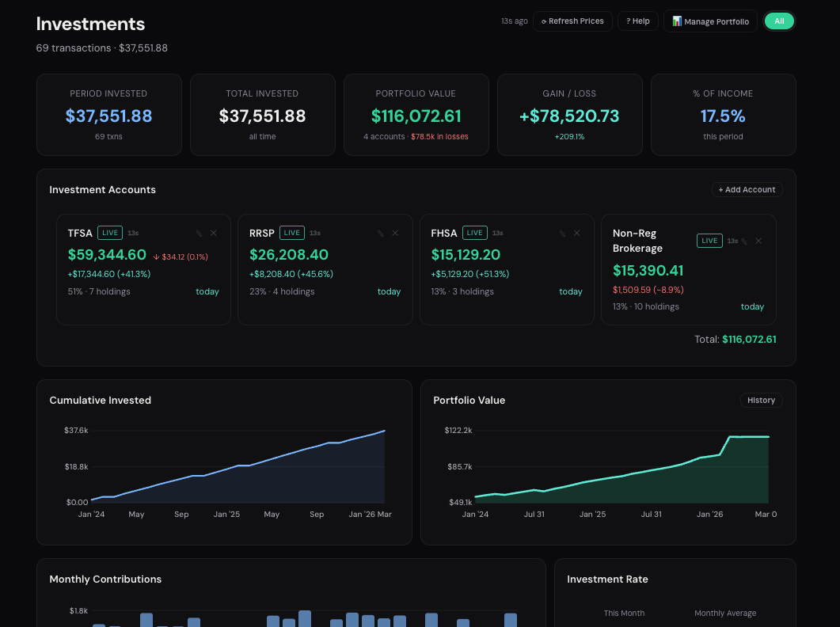Select the Non-Reg Brokerage account name
840x627 pixels.
click(637, 241)
